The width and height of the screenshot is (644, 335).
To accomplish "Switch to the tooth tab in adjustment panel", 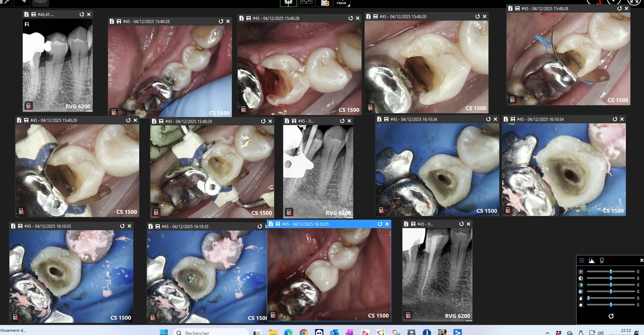I will (602, 261).
